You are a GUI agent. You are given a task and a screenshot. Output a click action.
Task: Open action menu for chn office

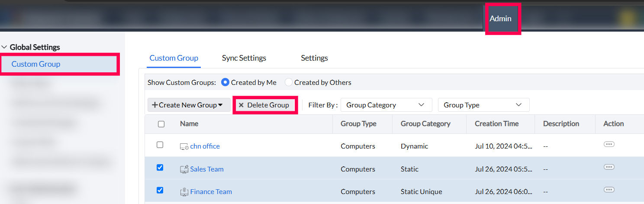tap(609, 144)
